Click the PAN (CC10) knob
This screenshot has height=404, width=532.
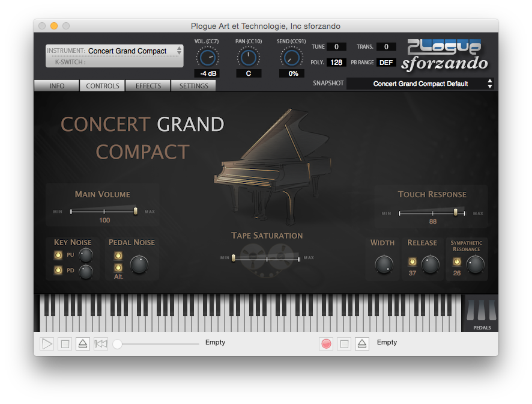click(249, 58)
